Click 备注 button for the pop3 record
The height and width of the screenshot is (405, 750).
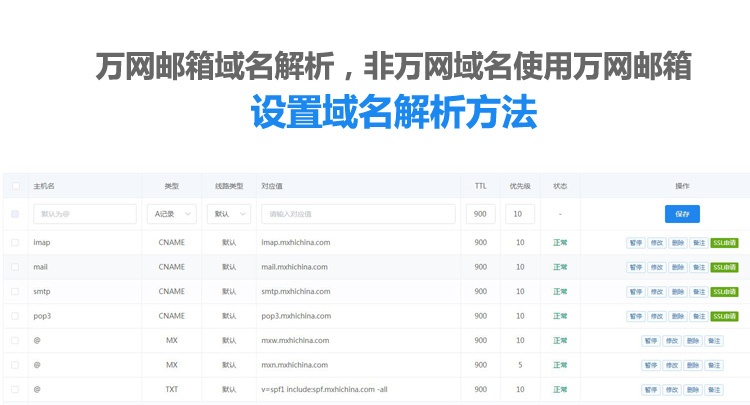tap(699, 316)
